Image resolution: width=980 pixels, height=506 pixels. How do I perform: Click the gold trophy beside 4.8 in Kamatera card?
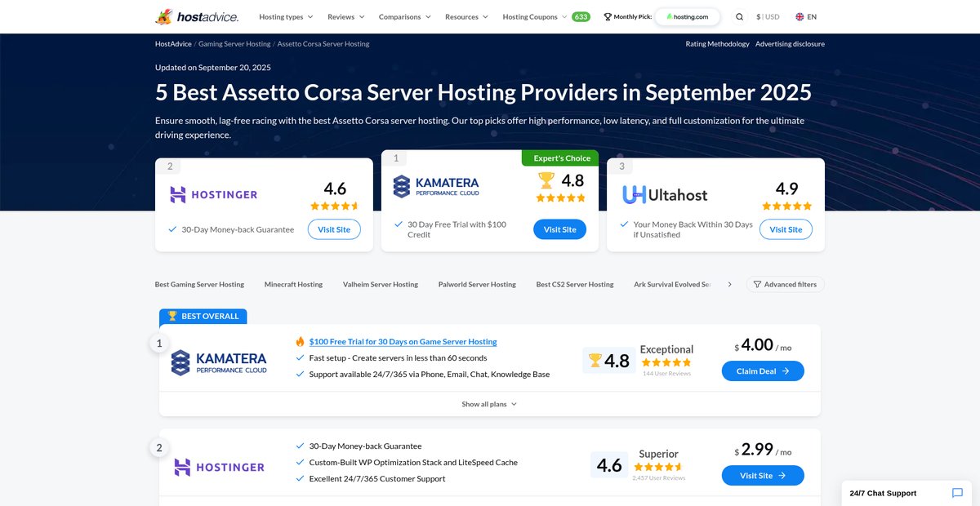(546, 180)
